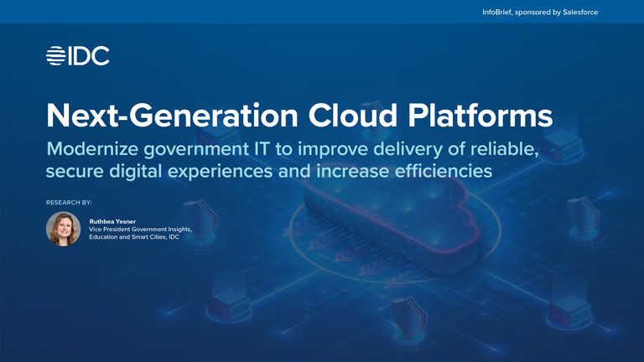Click the IDC logo
The image size is (644, 362).
[x=78, y=56]
